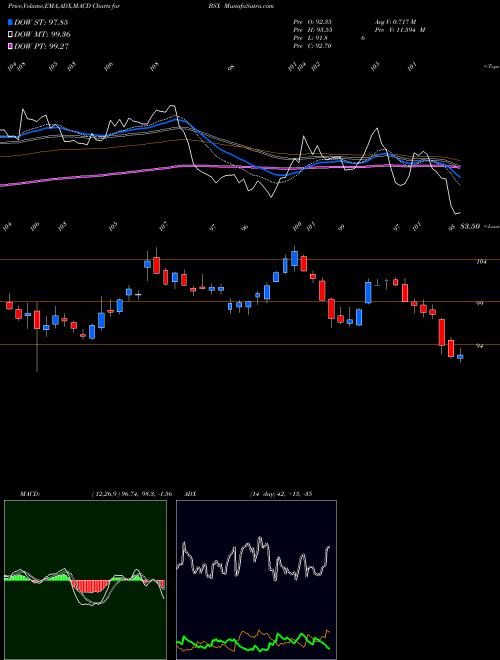Select the 'DOW PT: 99.27' legend text

click(x=42, y=46)
